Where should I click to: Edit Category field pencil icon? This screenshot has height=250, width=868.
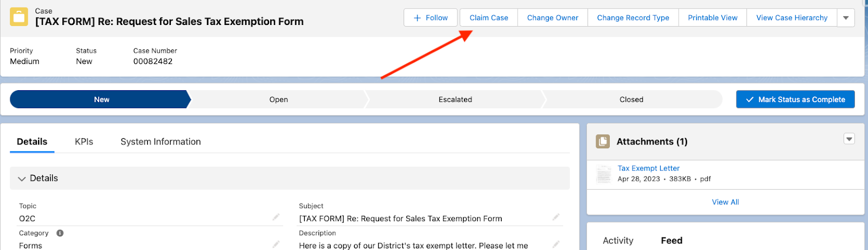[x=276, y=244]
